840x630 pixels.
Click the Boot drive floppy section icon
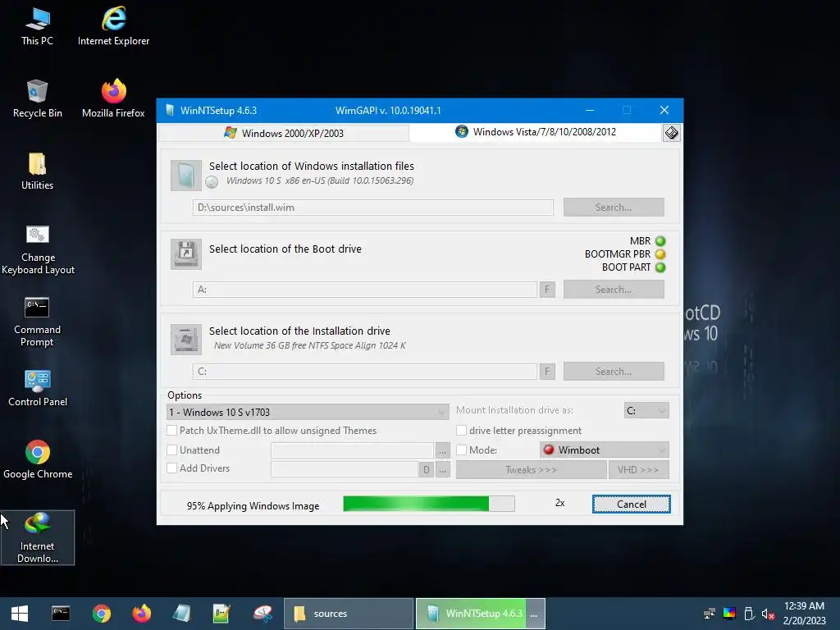click(x=186, y=254)
